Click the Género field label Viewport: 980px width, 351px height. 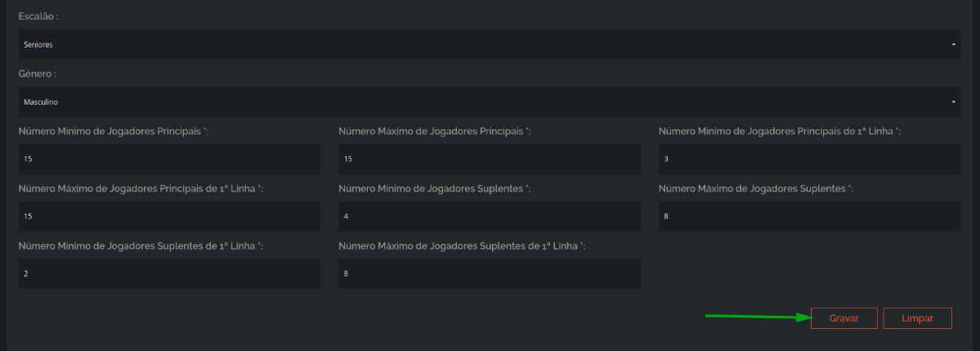[x=38, y=74]
